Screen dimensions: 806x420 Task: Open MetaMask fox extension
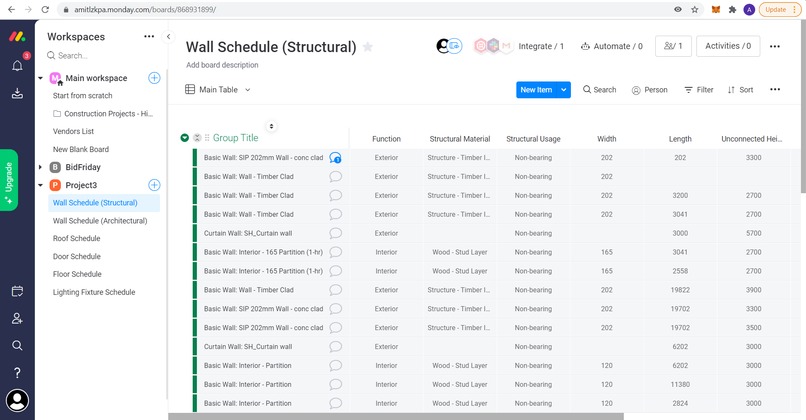[716, 9]
